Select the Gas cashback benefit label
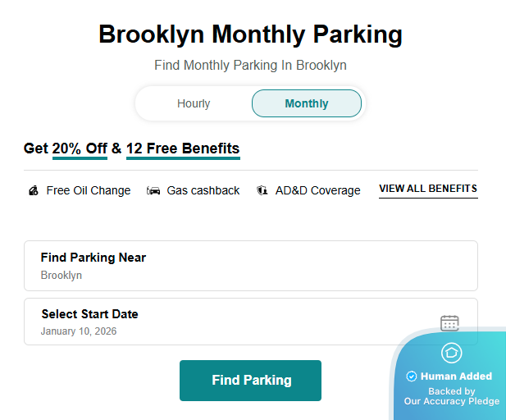The width and height of the screenshot is (506, 420). click(203, 190)
